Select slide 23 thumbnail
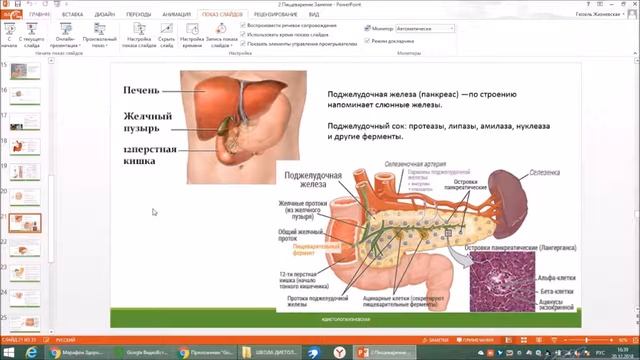640x360 pixels. [x=25, y=273]
